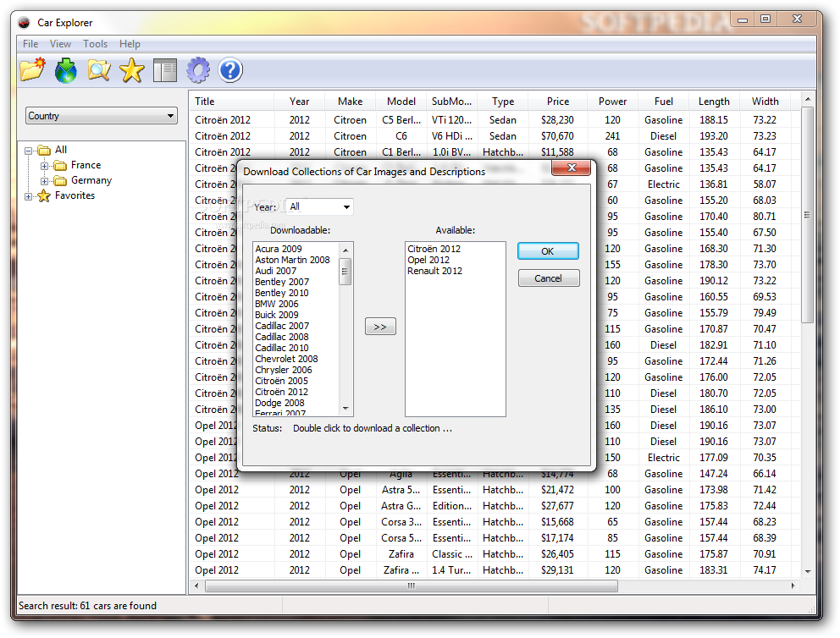Sort by Title column header
The image size is (840, 638).
click(x=232, y=102)
